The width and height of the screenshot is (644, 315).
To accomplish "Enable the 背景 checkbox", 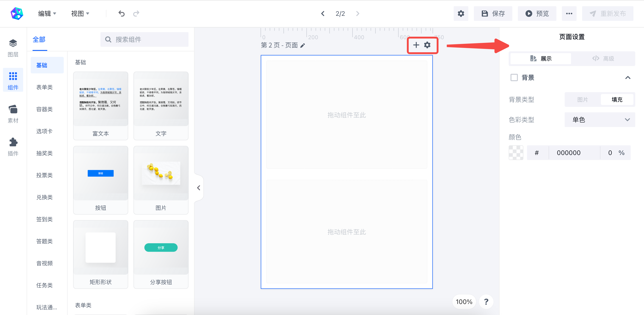I will coord(514,77).
